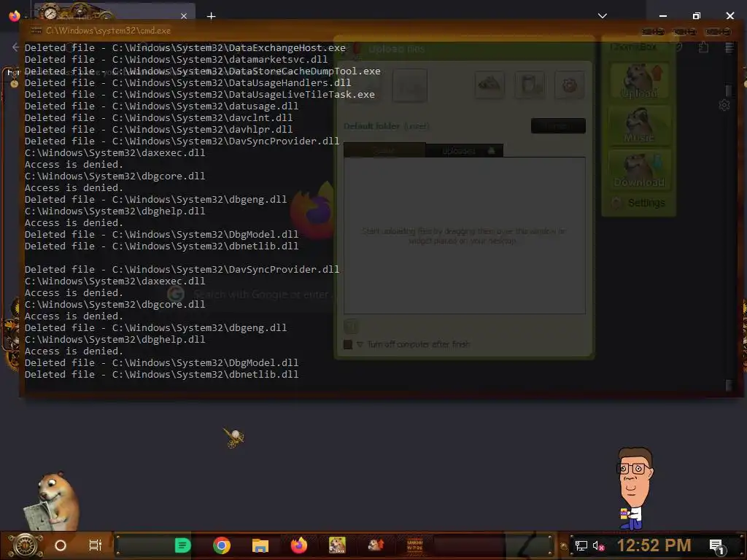Open a new Firefox tab with plus button
This screenshot has height=560, width=747.
point(211,16)
